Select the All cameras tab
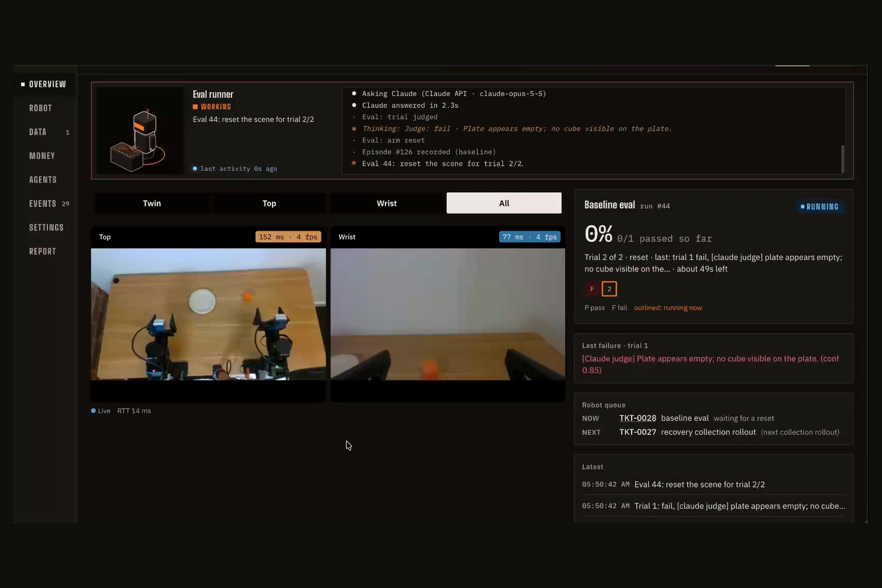The image size is (882, 588). click(x=504, y=203)
